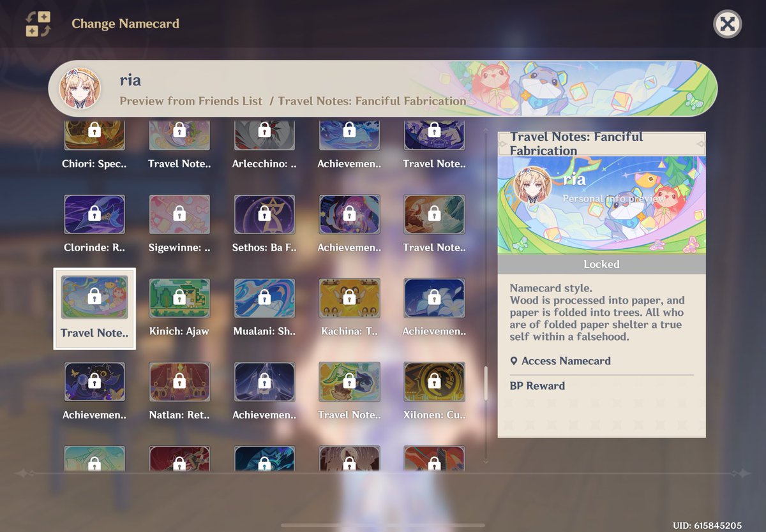Select the Kinich: Ajaw namecard

[179, 308]
